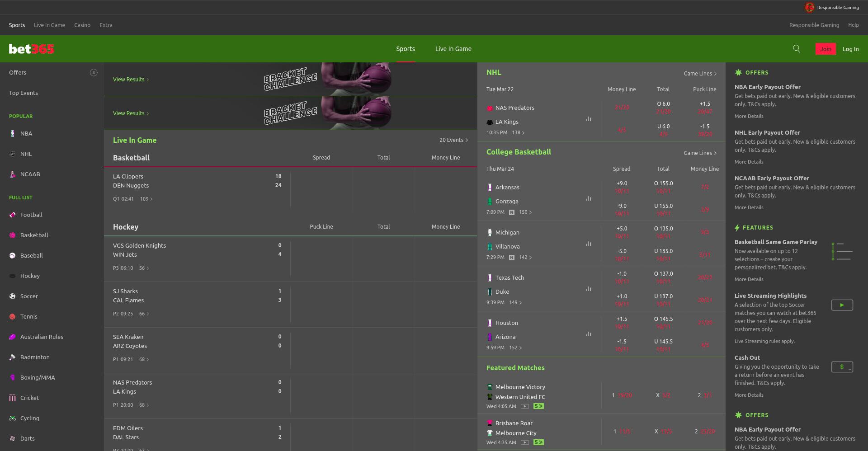Click live stream icon for Brisbane Roar match

[525, 442]
